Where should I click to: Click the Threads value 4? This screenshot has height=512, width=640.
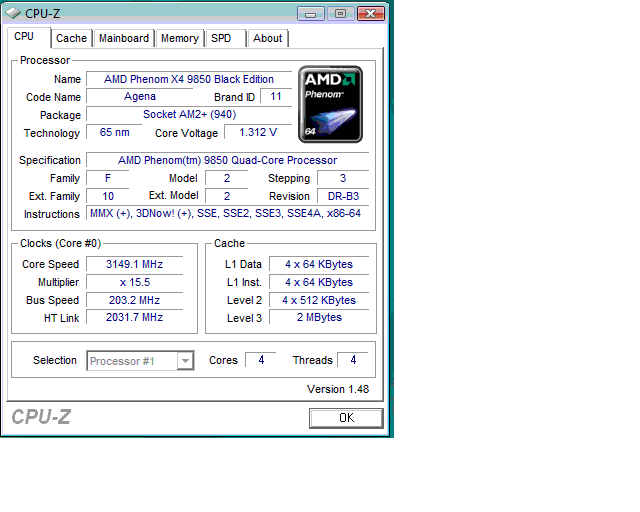point(353,360)
